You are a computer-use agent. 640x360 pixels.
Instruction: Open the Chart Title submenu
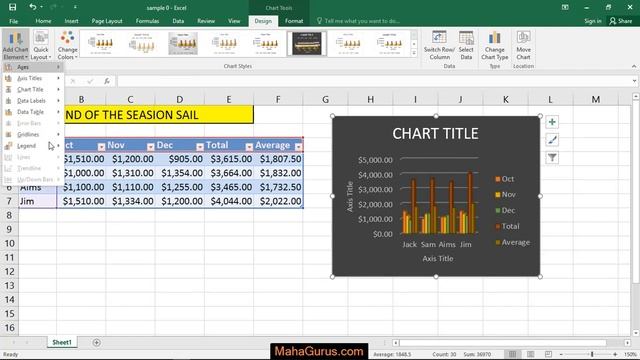coord(33,89)
